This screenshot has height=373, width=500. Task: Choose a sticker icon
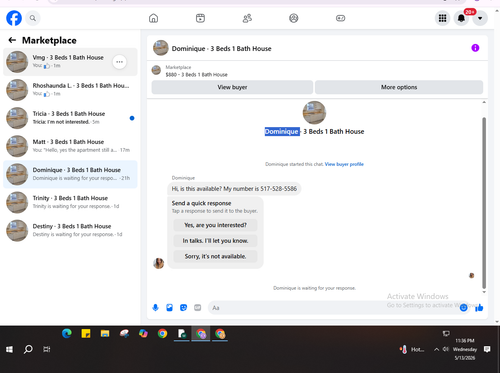tap(183, 308)
